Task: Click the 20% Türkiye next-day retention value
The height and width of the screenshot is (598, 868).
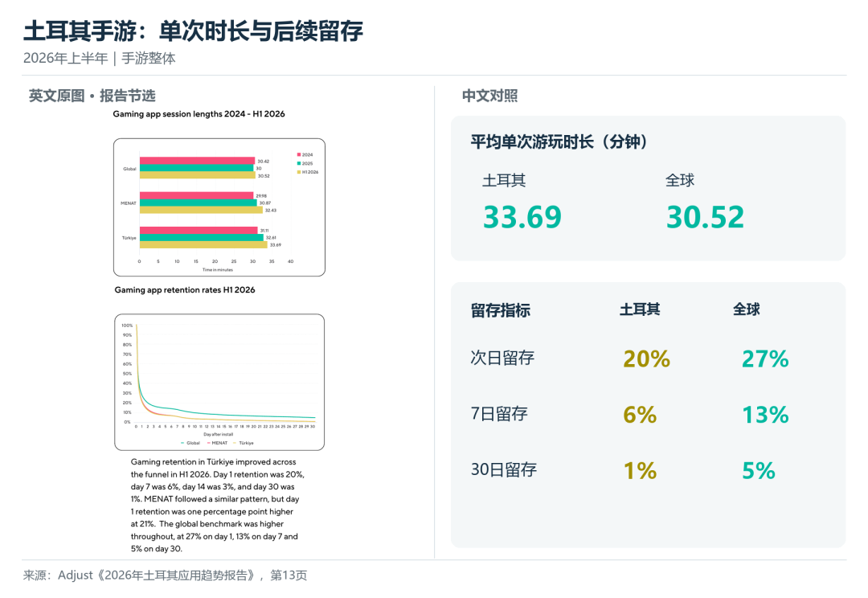Action: pos(646,358)
